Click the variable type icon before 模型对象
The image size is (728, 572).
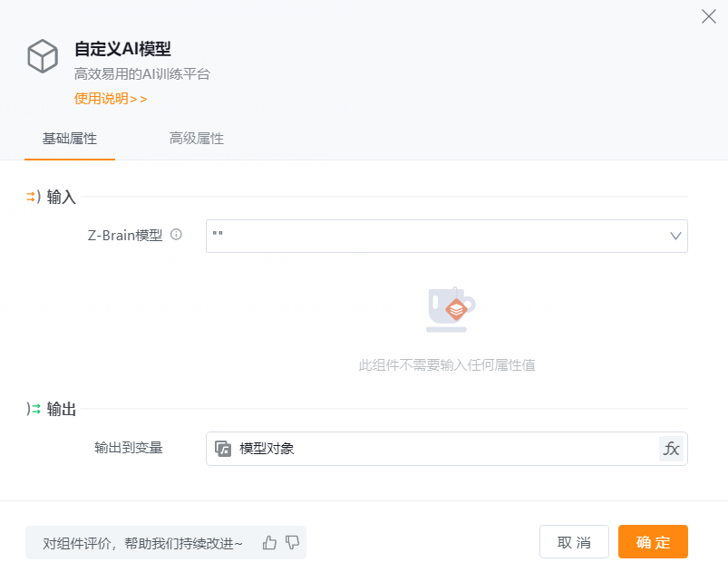[223, 449]
